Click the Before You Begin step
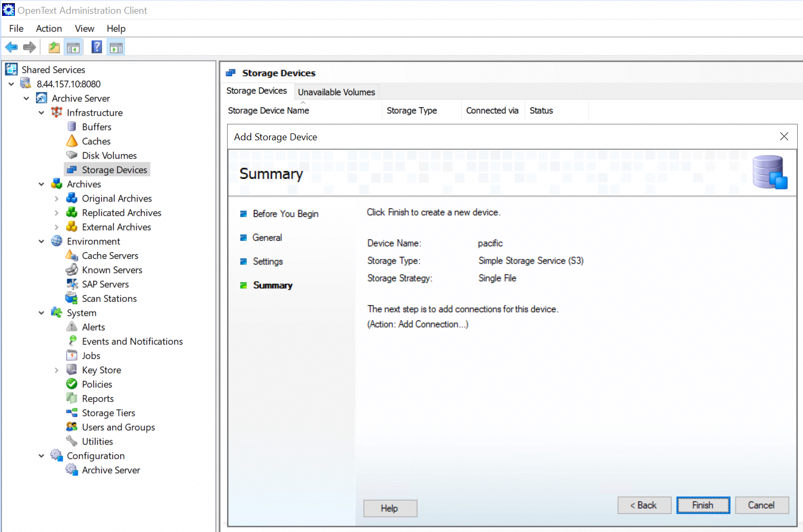 click(x=286, y=214)
